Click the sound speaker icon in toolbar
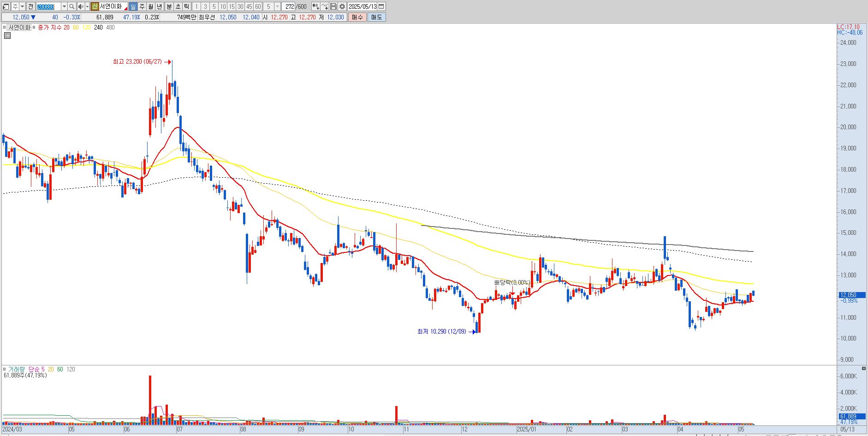The image size is (868, 436). 81,6
